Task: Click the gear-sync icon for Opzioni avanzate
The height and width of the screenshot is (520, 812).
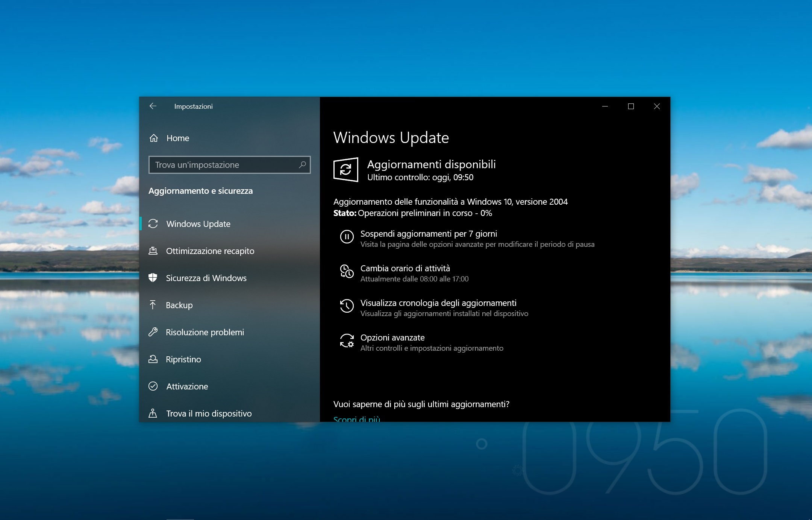Action: click(347, 341)
